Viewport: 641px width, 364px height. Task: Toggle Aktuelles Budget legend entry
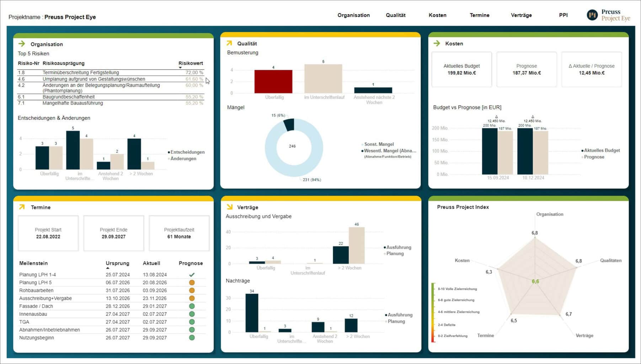pos(601,150)
